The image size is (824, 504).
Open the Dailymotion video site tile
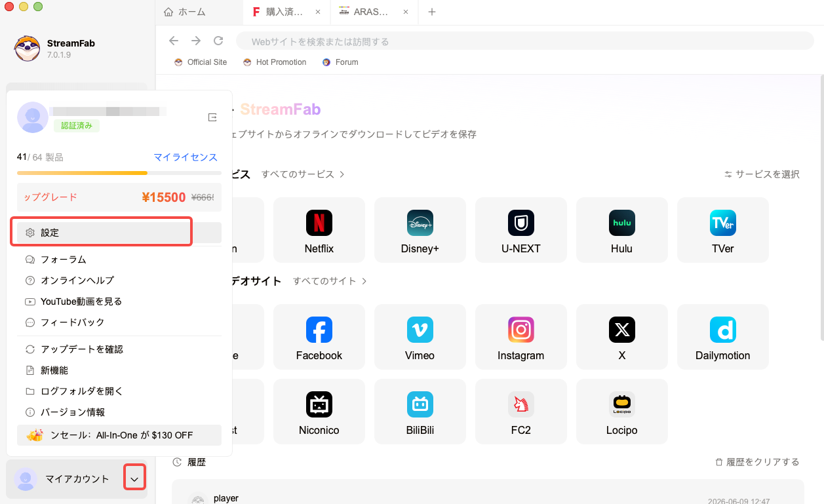722,337
